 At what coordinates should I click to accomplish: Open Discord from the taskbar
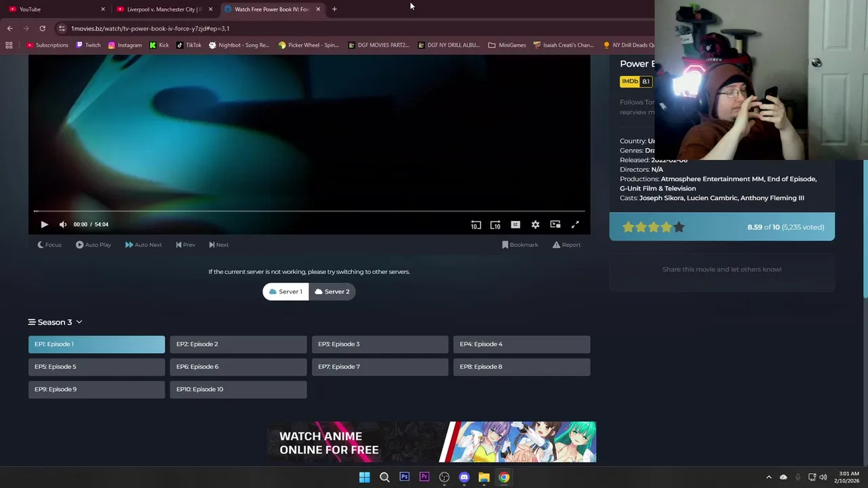(x=464, y=477)
